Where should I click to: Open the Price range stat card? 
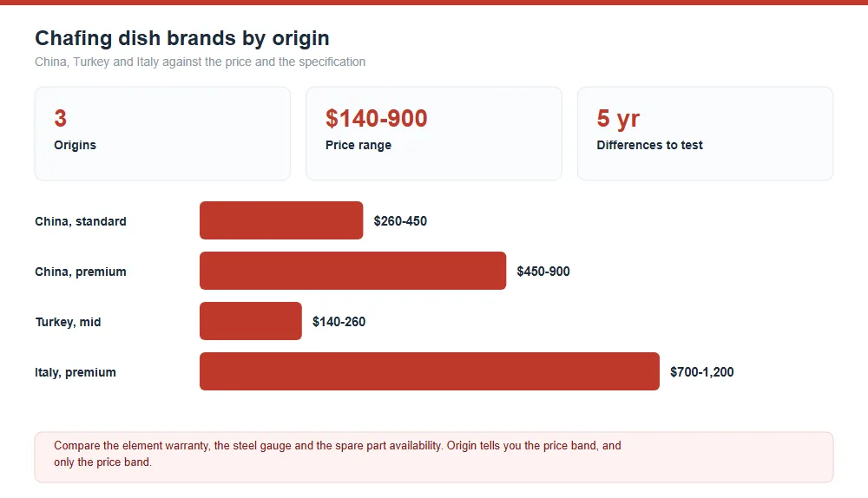[x=434, y=134]
